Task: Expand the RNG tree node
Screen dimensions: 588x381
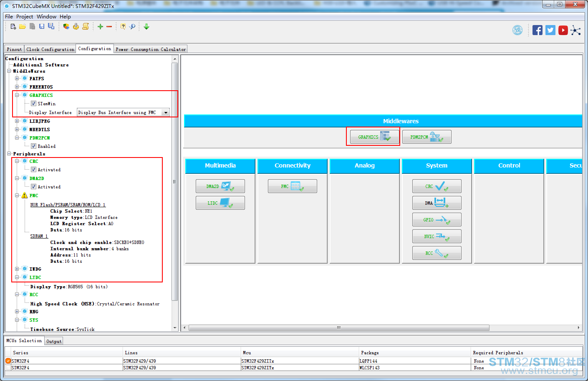Action: 17,312
